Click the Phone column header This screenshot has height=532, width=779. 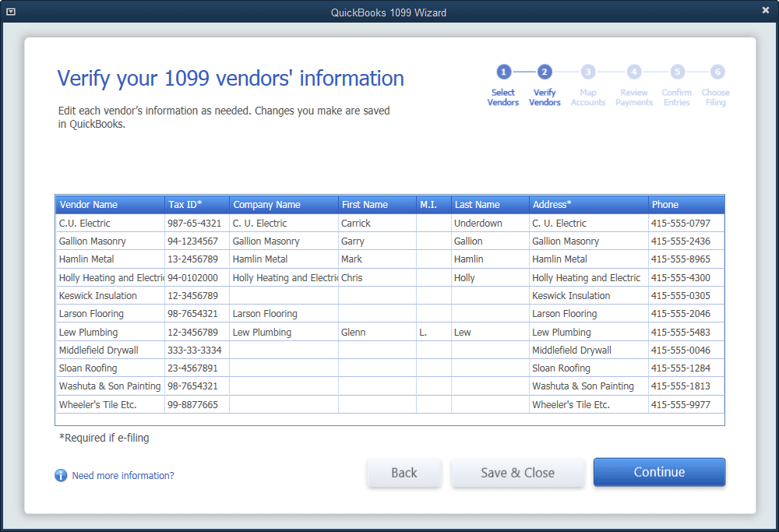point(686,205)
